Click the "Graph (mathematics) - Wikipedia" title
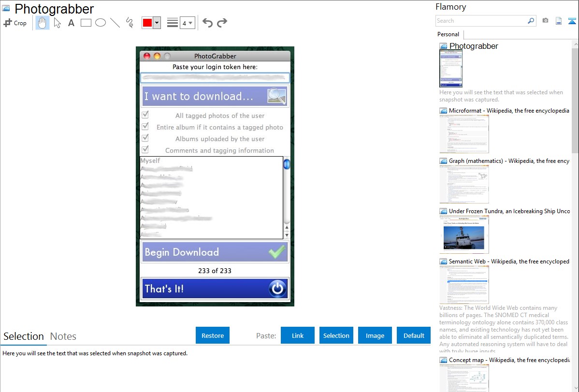579x392 pixels. [x=509, y=161]
